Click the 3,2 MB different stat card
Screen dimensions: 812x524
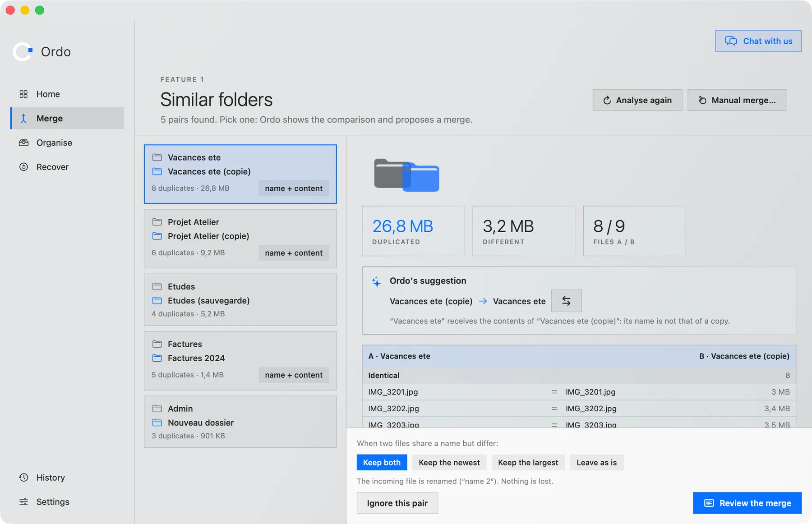[x=524, y=231]
